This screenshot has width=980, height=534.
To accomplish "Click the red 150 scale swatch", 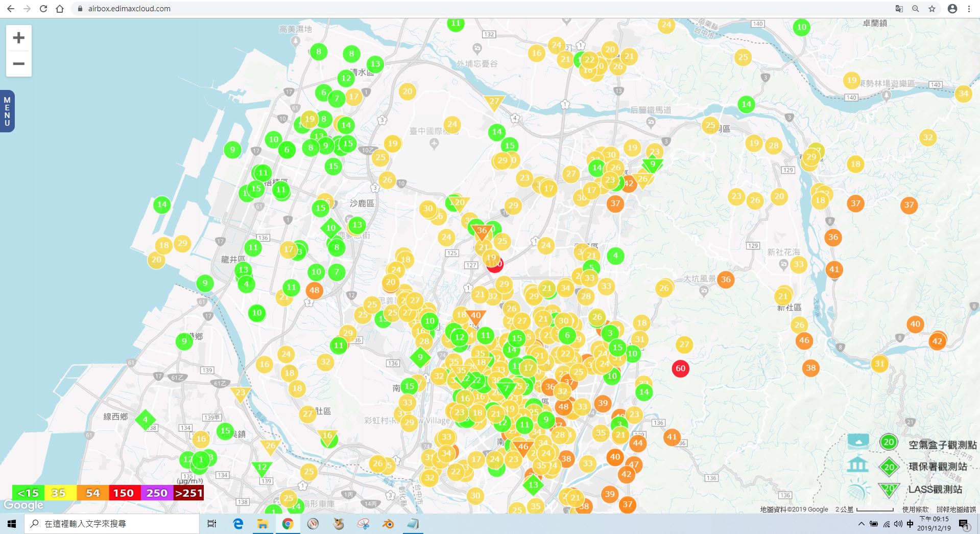I will pyautogui.click(x=125, y=493).
